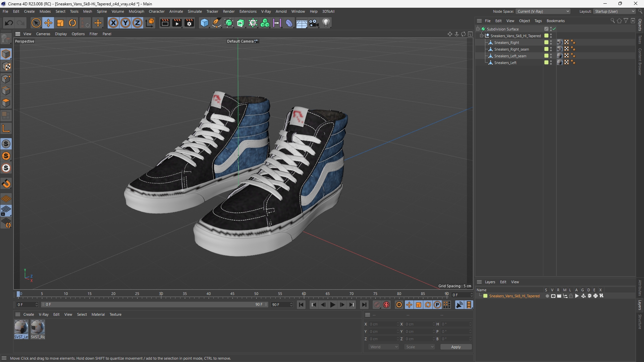Image resolution: width=644 pixels, height=362 pixels.
Task: Select Points mode in left toolbar
Action: [x=6, y=79]
